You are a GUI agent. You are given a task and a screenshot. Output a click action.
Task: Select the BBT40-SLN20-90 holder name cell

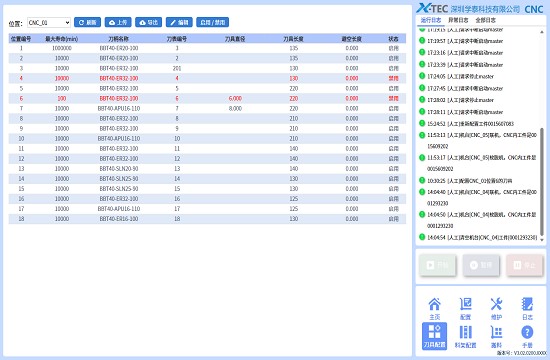[119, 168]
